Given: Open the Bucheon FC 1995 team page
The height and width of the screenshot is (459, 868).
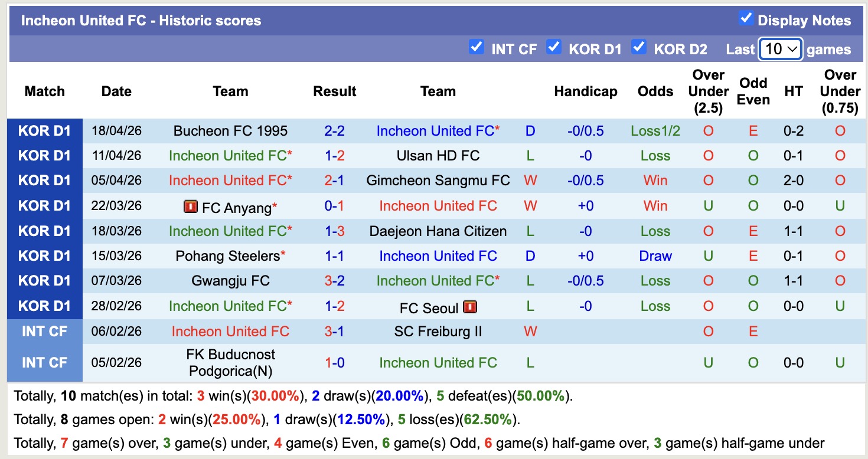Looking at the screenshot, I should coord(230,130).
